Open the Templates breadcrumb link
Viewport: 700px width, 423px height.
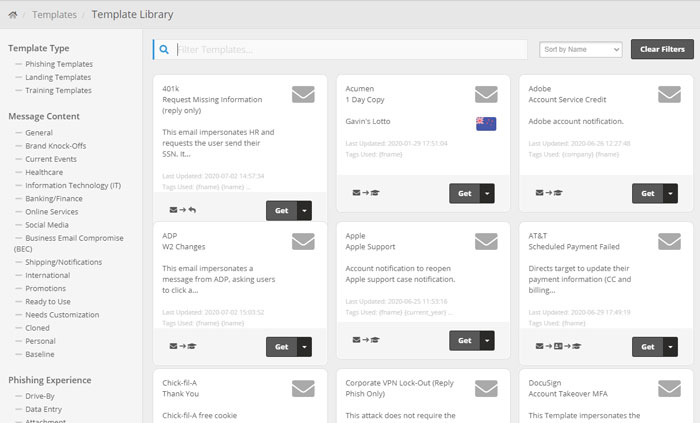(55, 15)
